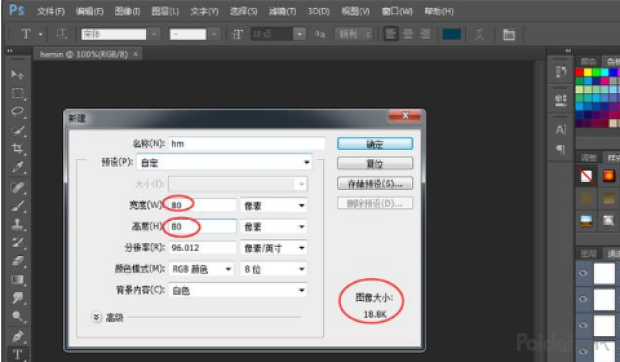
Task: Select the Eyedropper tool
Action: point(17,168)
